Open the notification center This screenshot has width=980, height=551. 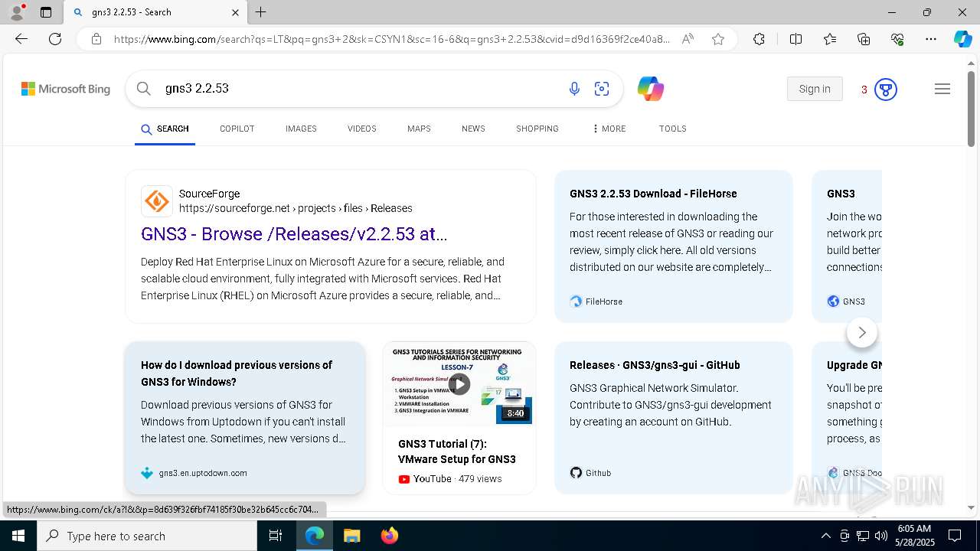tap(955, 536)
